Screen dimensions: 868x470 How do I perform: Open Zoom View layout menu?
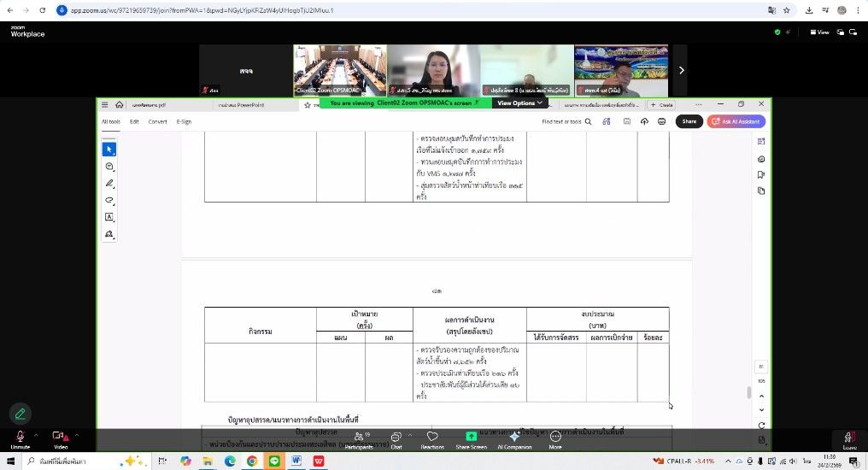[820, 32]
